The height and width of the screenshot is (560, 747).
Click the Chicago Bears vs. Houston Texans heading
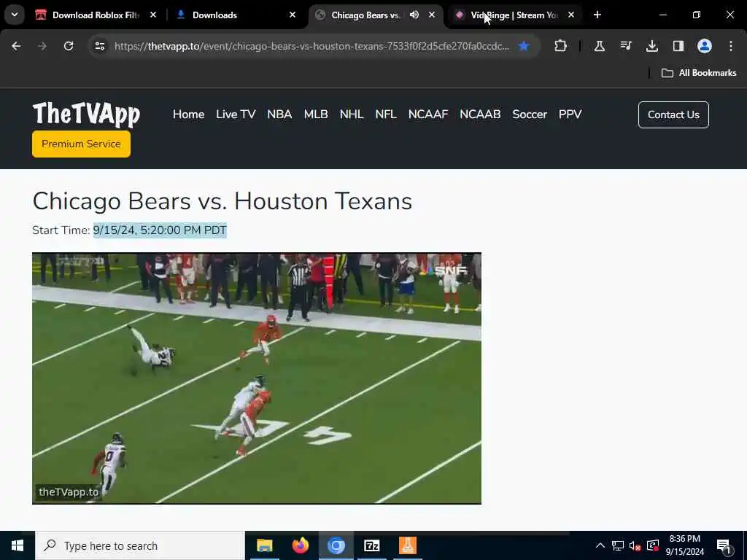coord(222,201)
